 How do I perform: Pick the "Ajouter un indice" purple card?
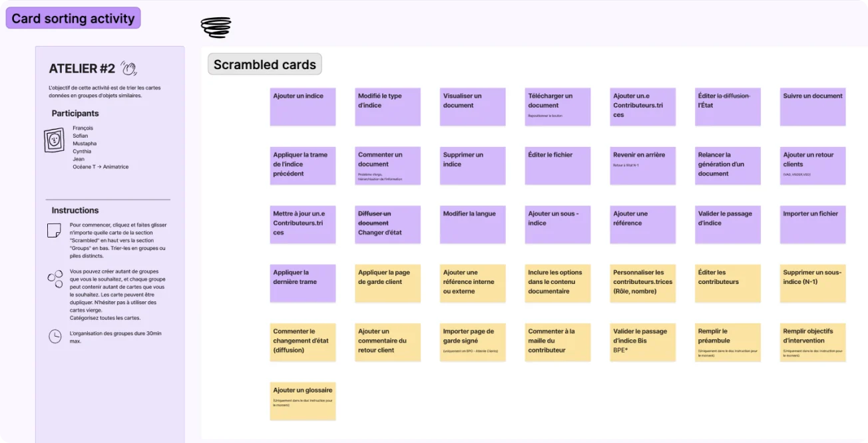pyautogui.click(x=303, y=107)
